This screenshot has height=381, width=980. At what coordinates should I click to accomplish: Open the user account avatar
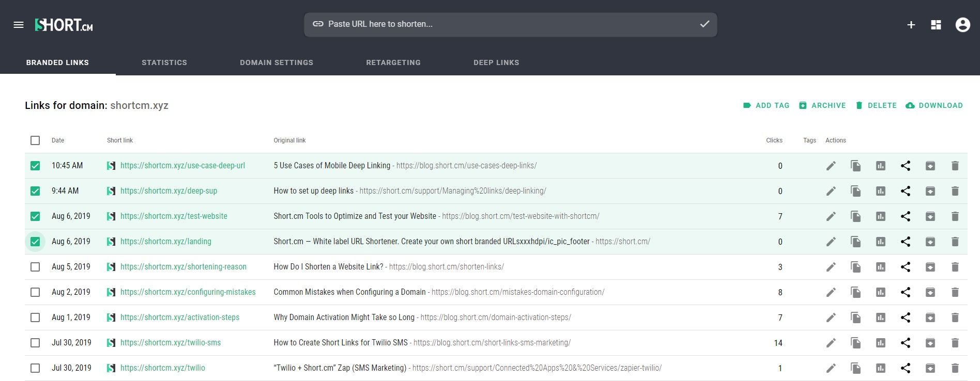(x=963, y=25)
